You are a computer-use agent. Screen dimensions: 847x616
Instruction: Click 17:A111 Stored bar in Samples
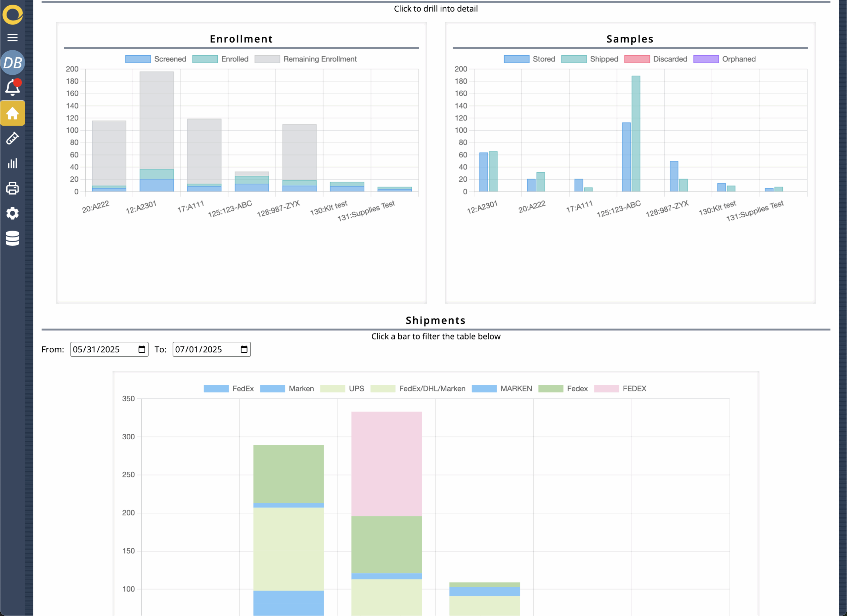point(578,185)
